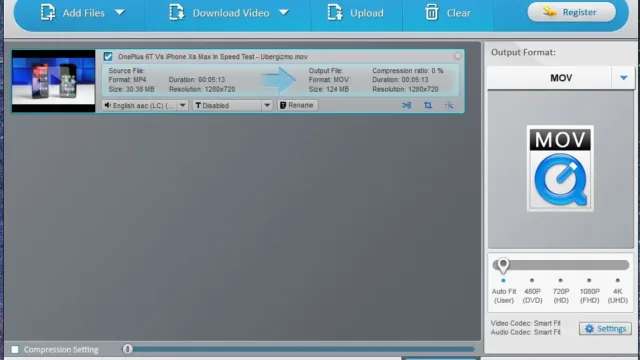This screenshot has height=360, width=640.
Task: Click the Download Video button
Action: [x=220, y=13]
